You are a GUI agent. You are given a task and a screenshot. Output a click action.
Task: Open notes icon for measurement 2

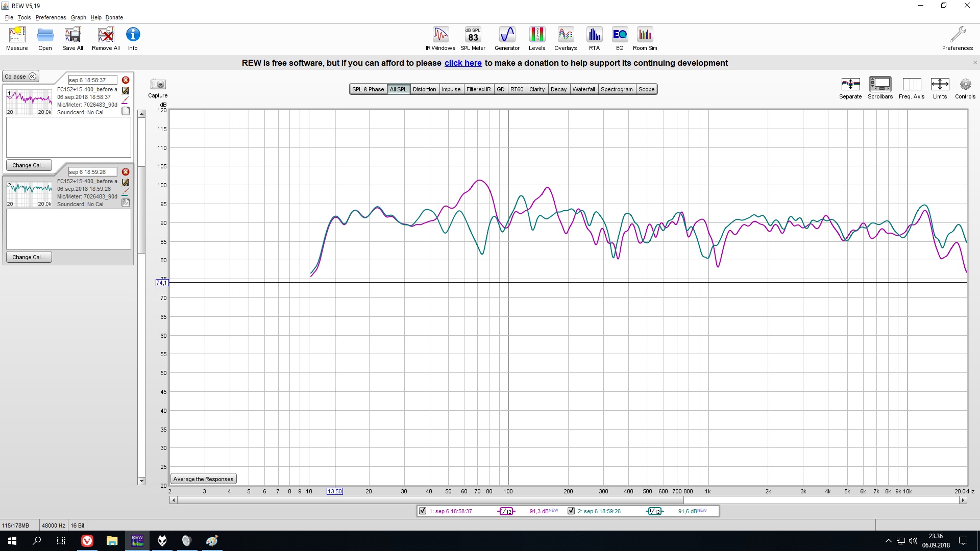tap(126, 203)
